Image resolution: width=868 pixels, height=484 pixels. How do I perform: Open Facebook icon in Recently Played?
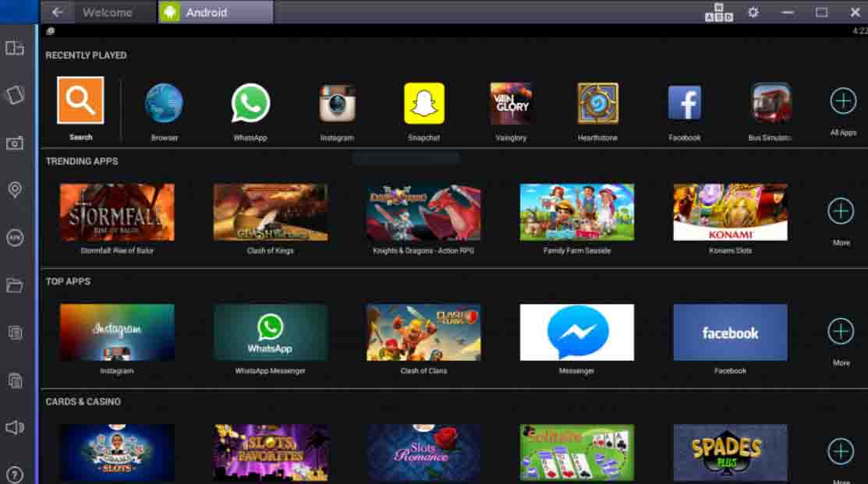(x=684, y=104)
